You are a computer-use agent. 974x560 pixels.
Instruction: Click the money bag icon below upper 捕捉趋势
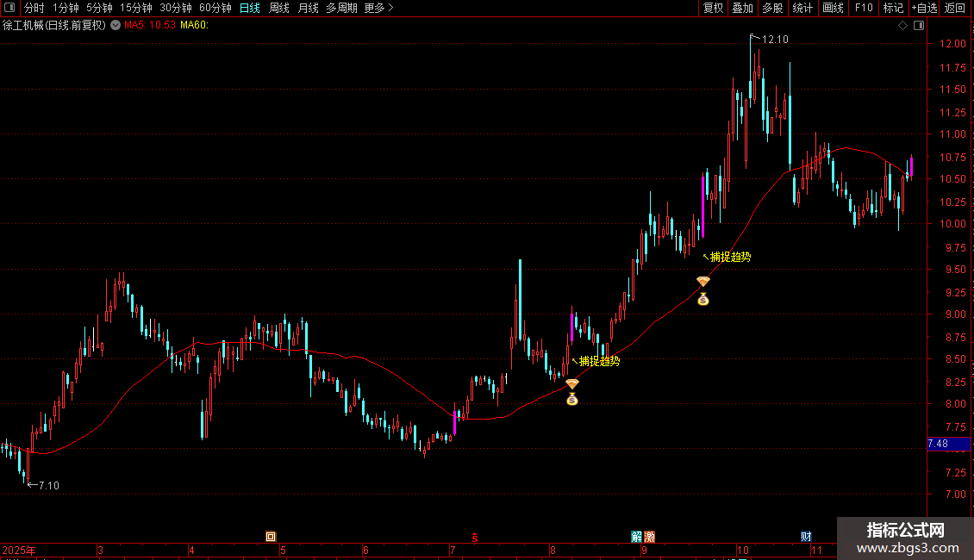[x=702, y=299]
